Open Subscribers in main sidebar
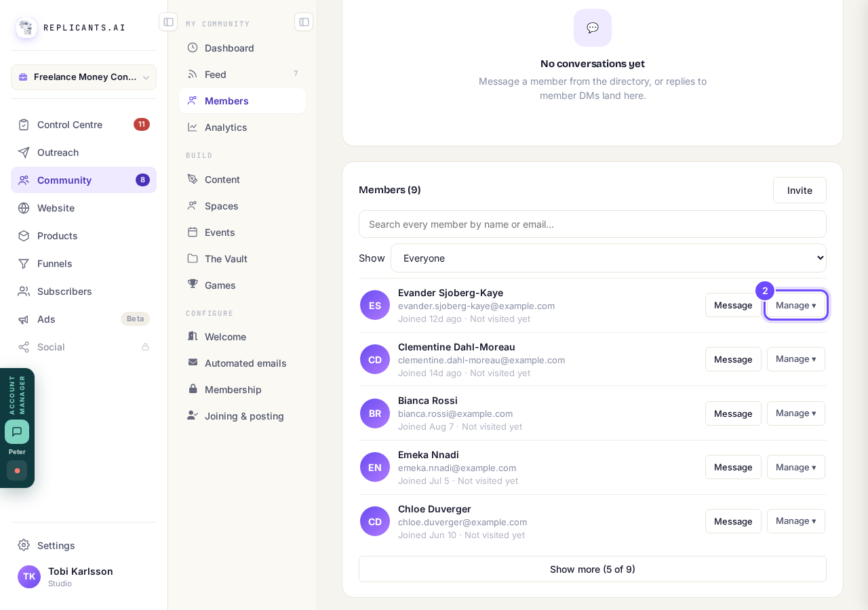Viewport: 868px width, 610px height. [83, 291]
